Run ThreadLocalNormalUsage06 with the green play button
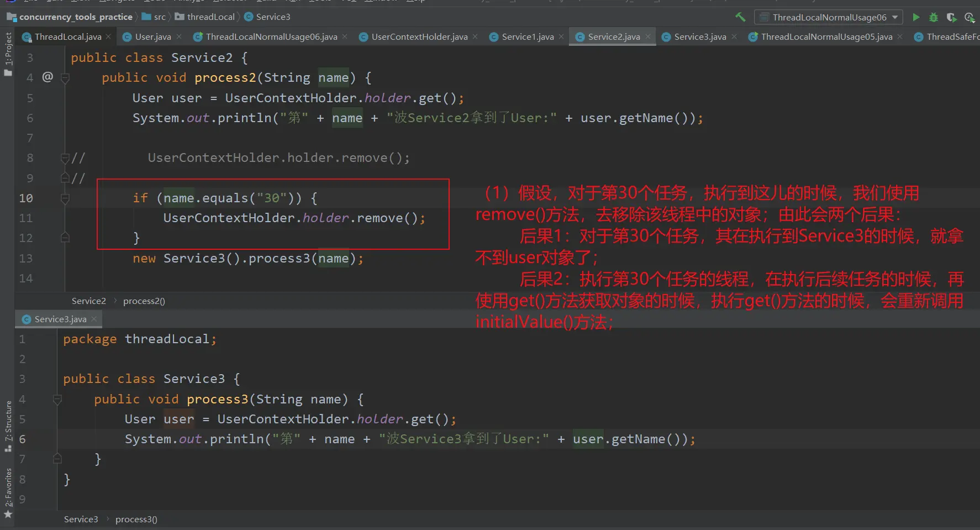This screenshot has height=530, width=980. [x=916, y=17]
